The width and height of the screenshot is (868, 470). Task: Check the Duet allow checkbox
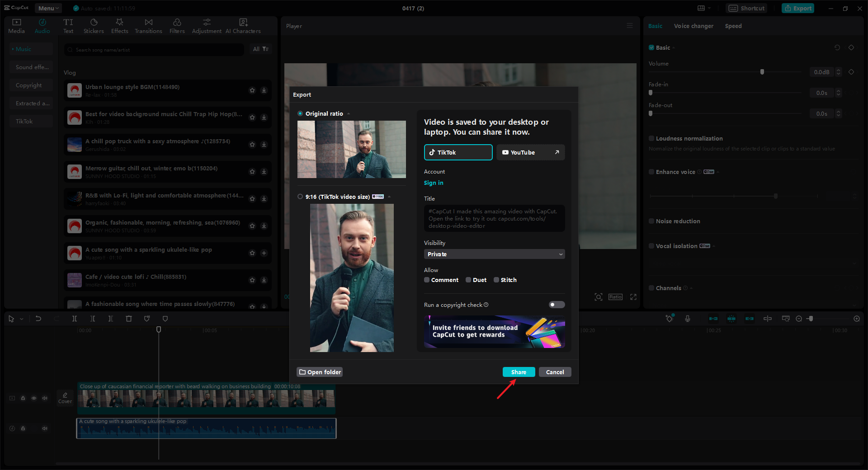pyautogui.click(x=468, y=280)
